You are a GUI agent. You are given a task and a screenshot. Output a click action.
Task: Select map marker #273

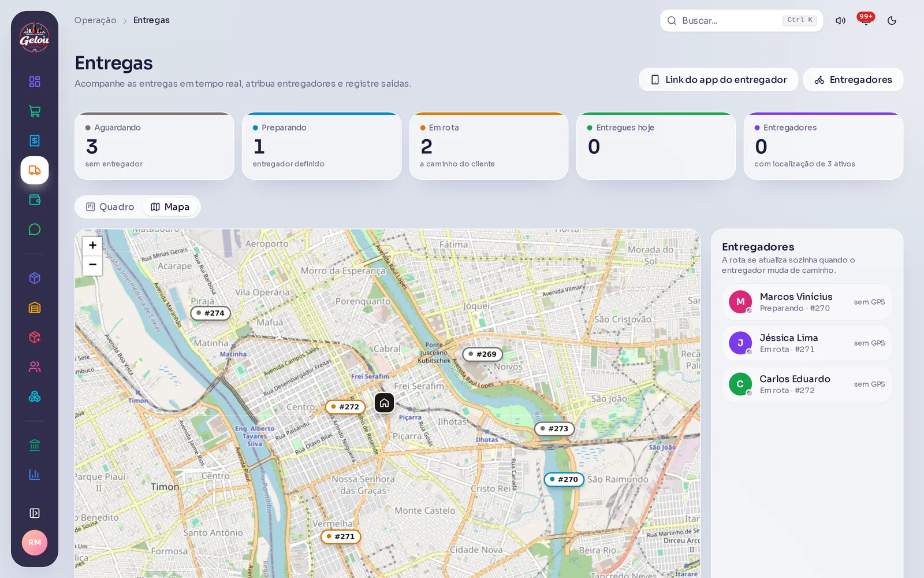[554, 429]
